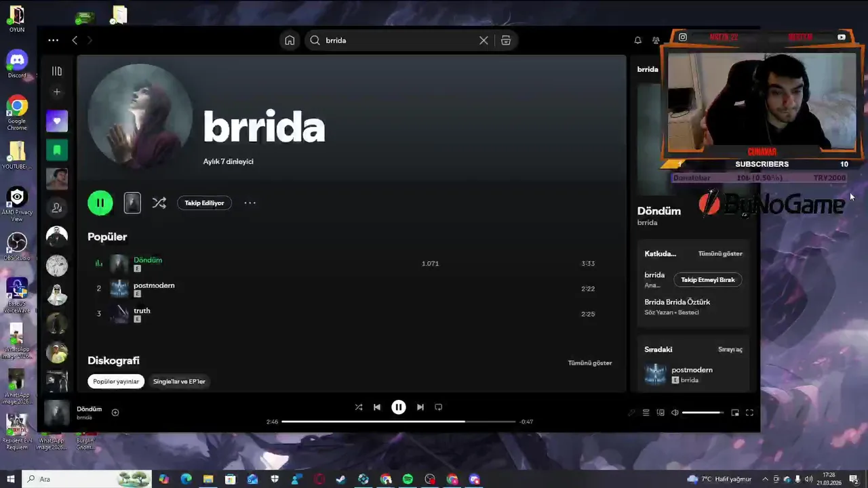Toggle shuffle in the player bar
868x488 pixels.
(358, 407)
